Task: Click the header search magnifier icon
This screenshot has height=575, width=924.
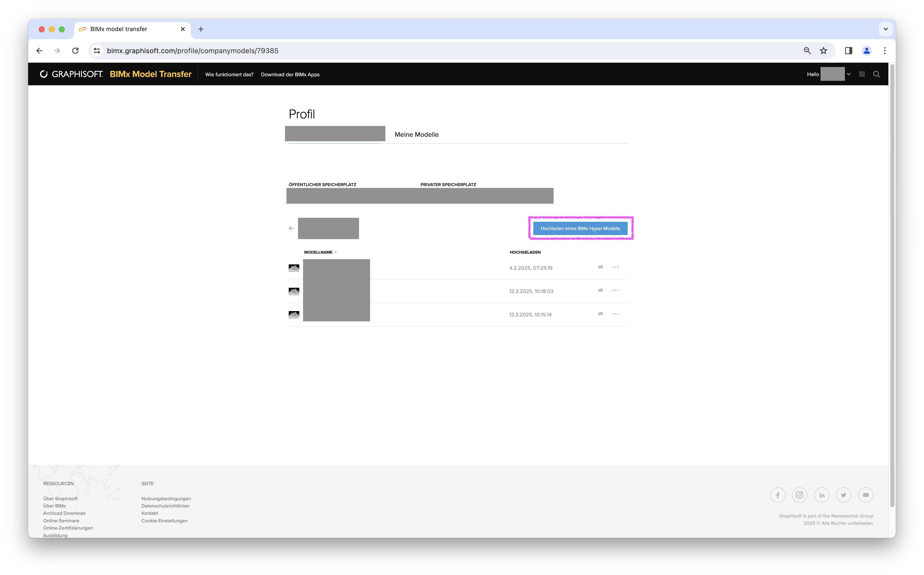Action: point(877,74)
